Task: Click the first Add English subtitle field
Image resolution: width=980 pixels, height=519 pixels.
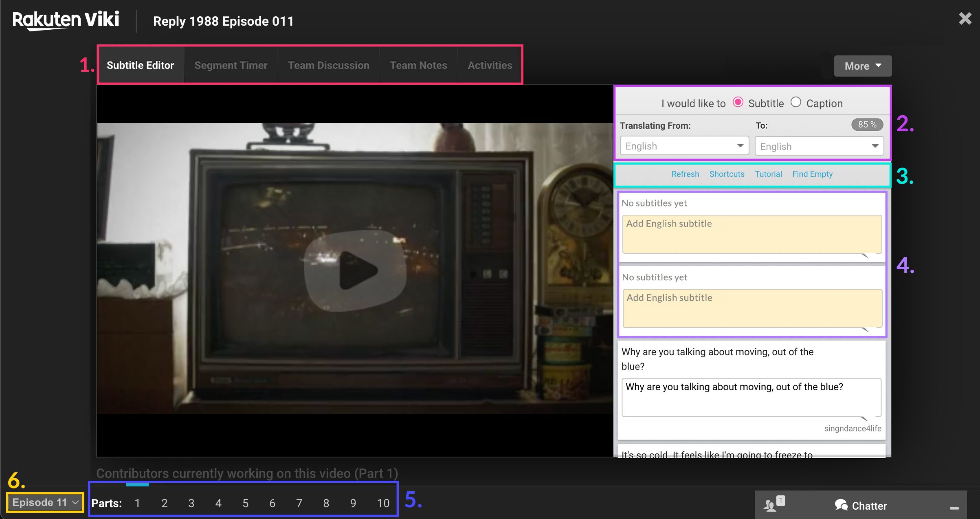Action: tap(752, 234)
